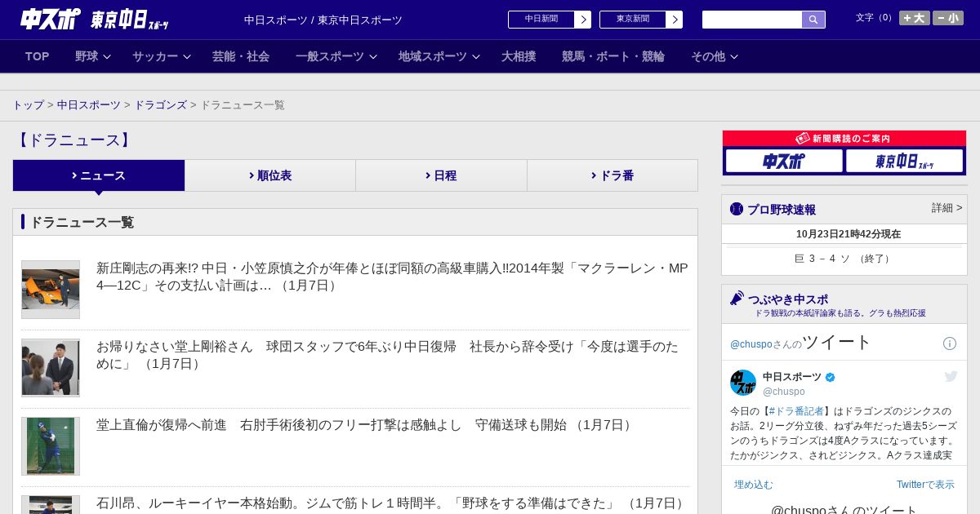
Task: Click 中スポ subscription banner button
Action: tap(784, 161)
